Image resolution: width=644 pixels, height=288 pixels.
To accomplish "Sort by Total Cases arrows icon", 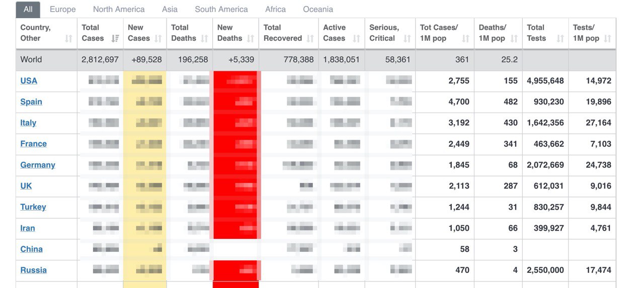I will pyautogui.click(x=115, y=39).
